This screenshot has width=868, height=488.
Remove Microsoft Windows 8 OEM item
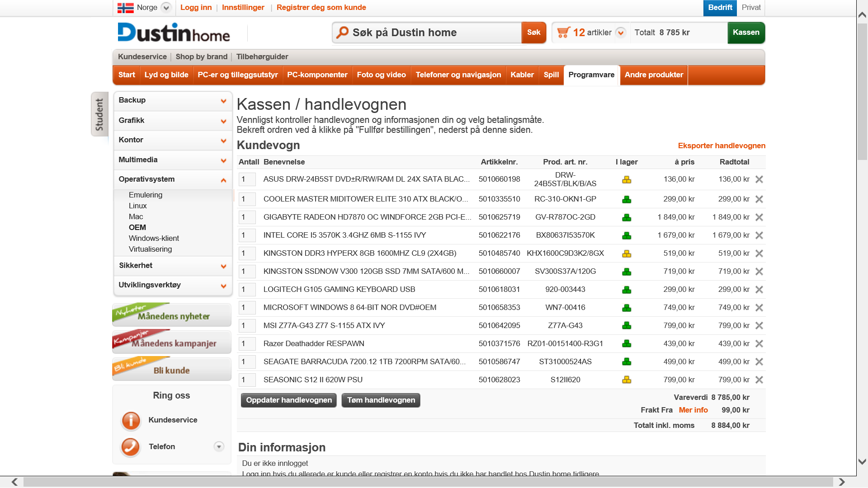(759, 308)
